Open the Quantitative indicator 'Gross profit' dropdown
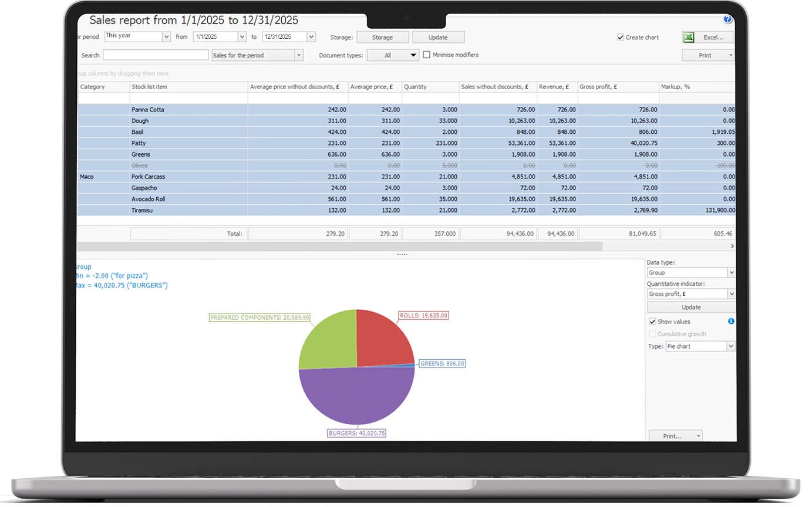 coord(732,293)
